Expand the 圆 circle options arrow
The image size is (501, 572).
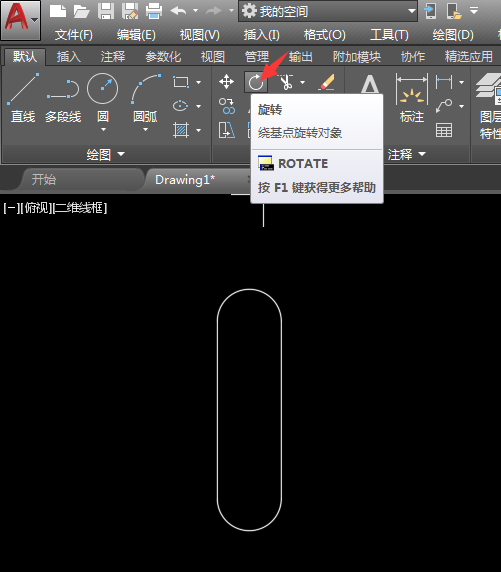click(103, 130)
